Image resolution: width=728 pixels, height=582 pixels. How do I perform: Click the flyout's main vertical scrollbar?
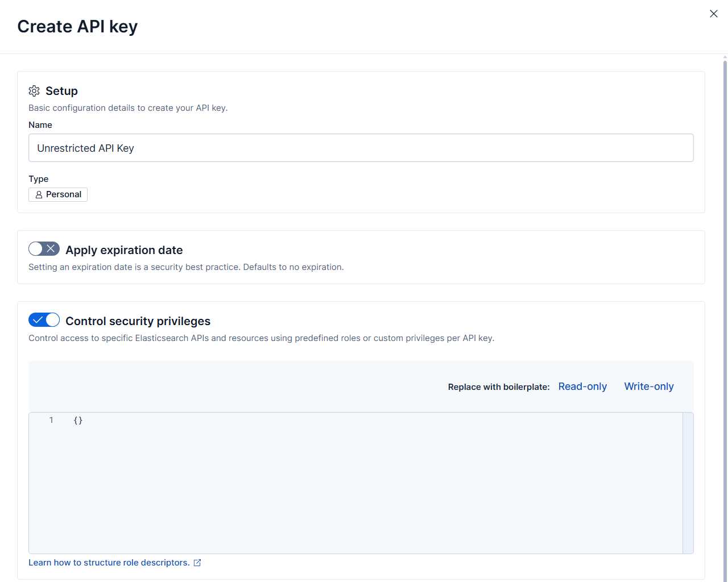(725, 318)
